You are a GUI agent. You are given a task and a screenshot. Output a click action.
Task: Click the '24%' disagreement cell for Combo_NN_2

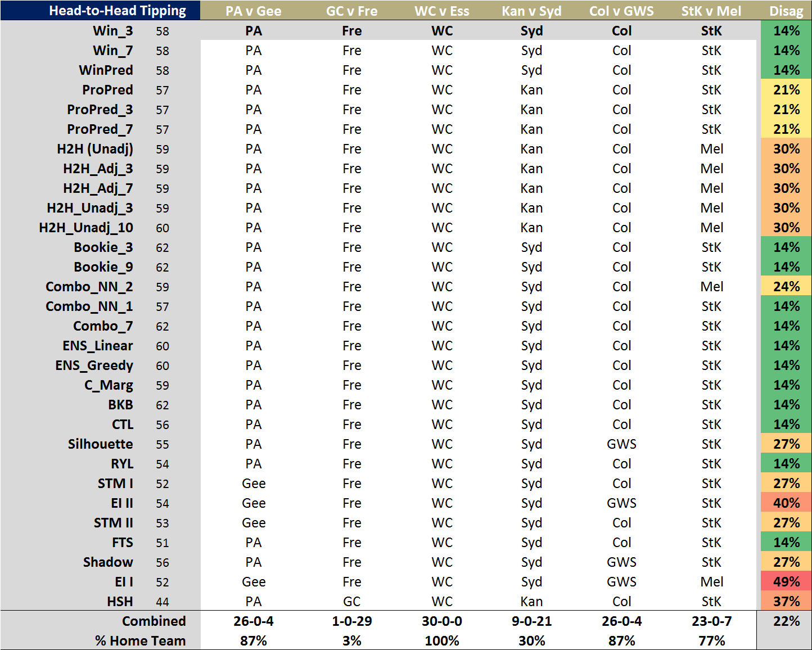pos(786,287)
